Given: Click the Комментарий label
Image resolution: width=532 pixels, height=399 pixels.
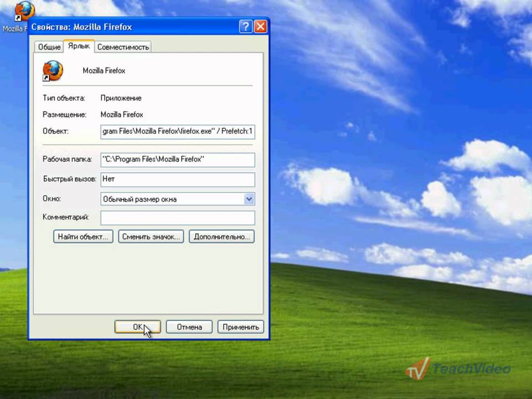Looking at the screenshot, I should [65, 217].
